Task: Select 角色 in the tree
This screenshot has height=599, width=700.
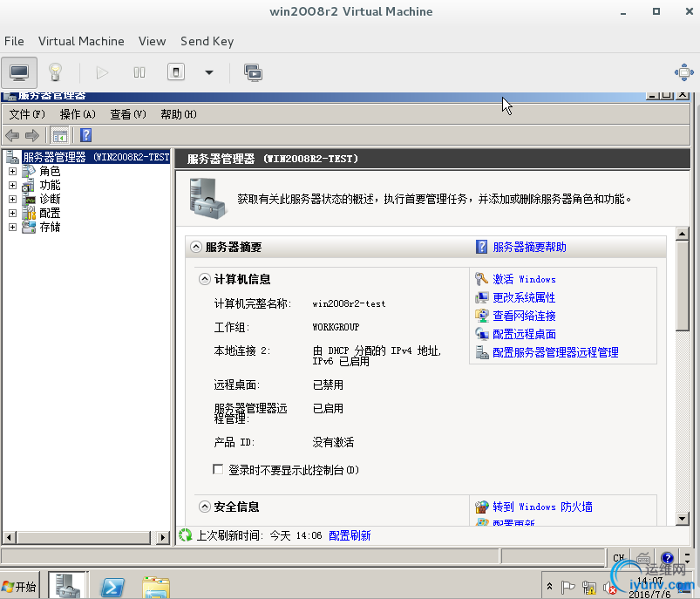Action: click(x=50, y=171)
